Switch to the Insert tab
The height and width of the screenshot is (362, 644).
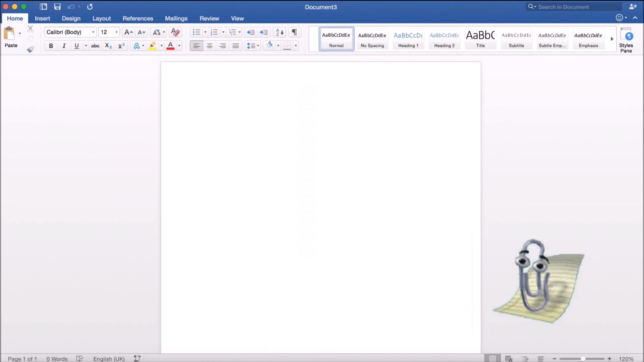pos(42,18)
